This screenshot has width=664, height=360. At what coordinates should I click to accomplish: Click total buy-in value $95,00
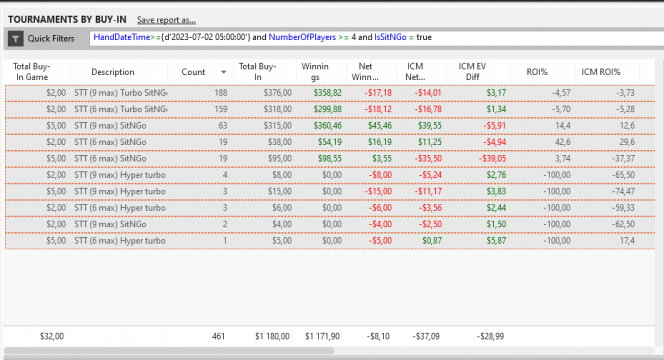279,158
